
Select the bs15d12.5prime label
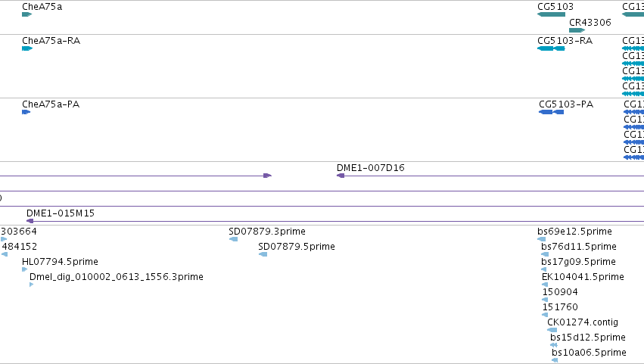point(588,338)
